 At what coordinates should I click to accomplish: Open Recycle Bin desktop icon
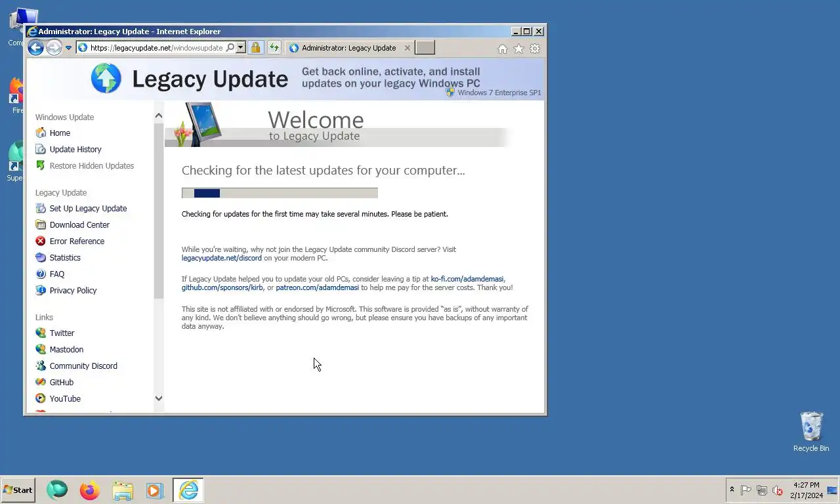click(x=811, y=431)
